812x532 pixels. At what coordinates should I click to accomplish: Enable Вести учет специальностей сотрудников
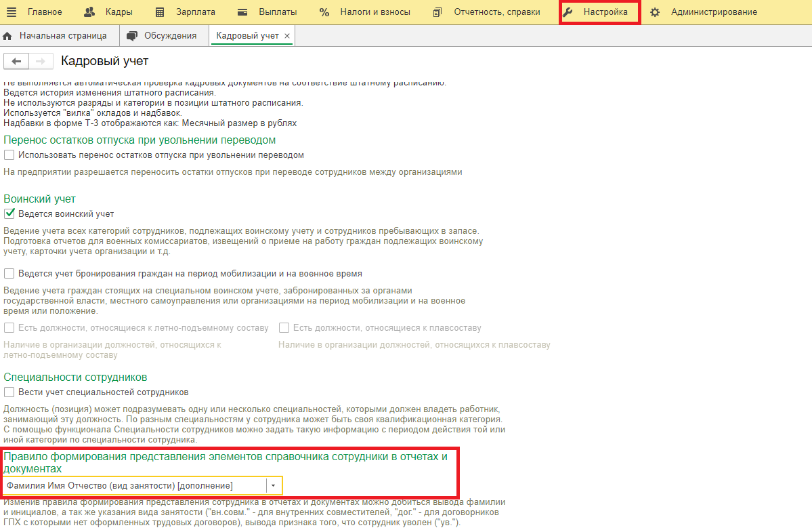(9, 392)
